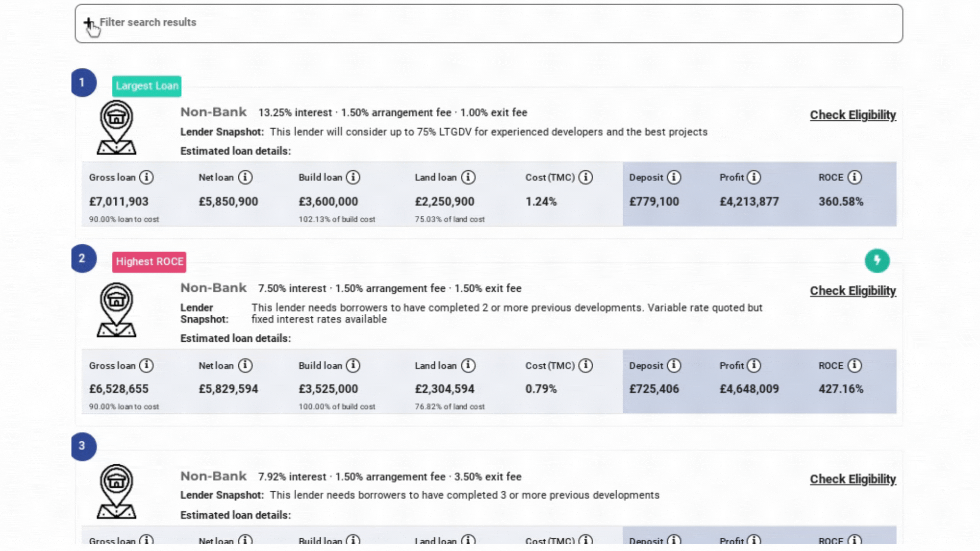The height and width of the screenshot is (551, 980).
Task: Click Check Eligibility on the Highest ROCE result
Action: click(852, 290)
